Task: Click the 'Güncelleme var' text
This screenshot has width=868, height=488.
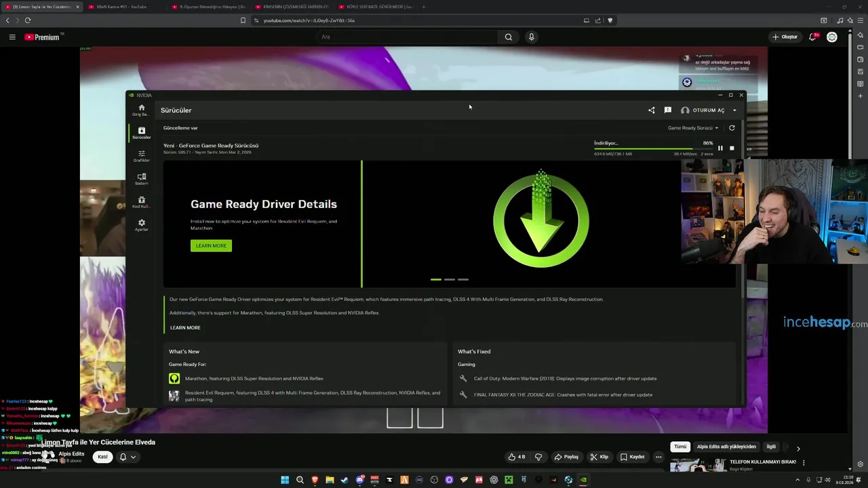Action: [x=180, y=127]
